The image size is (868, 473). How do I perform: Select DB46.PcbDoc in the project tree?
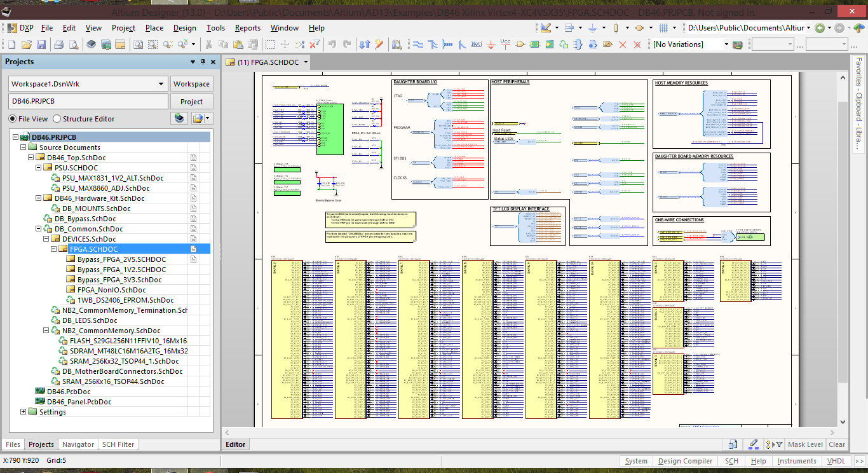coord(69,392)
